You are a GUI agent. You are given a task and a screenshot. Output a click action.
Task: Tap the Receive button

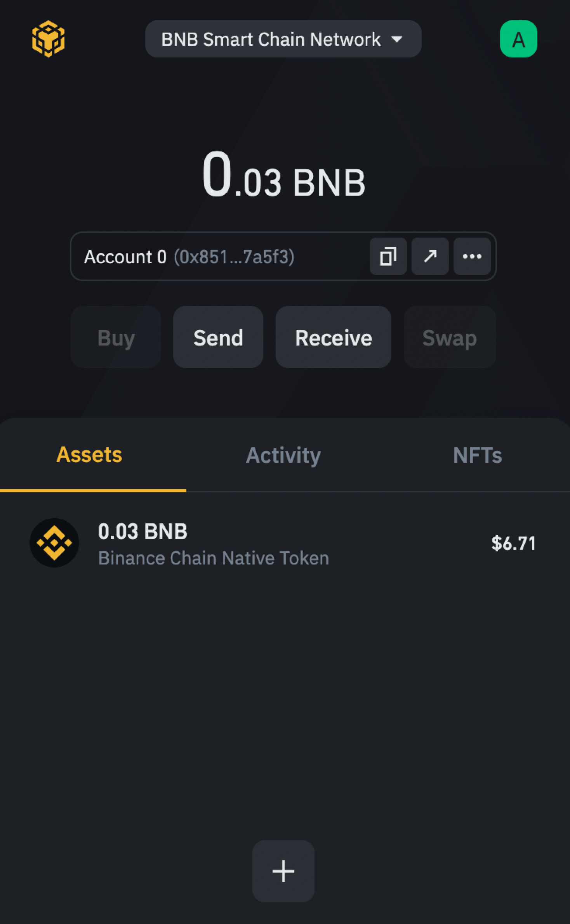coord(333,337)
